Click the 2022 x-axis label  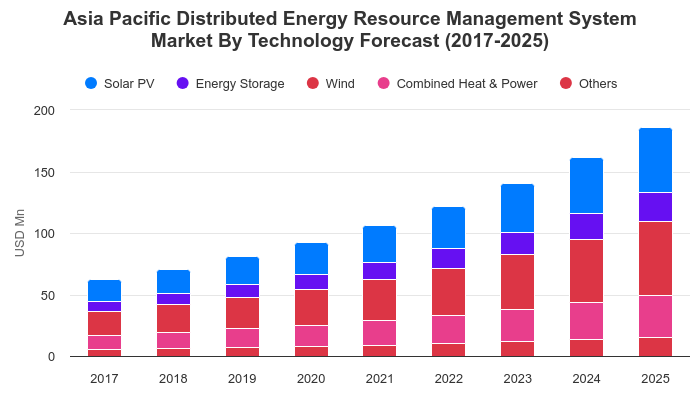pyautogui.click(x=449, y=379)
